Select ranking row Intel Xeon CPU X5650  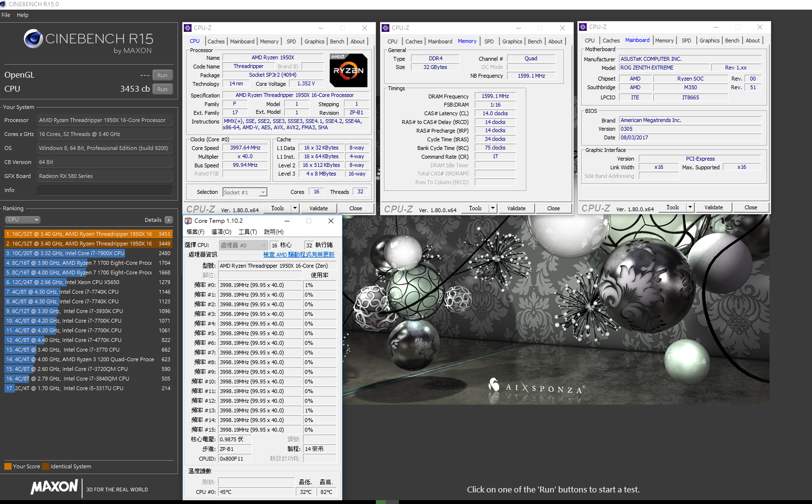(88, 282)
